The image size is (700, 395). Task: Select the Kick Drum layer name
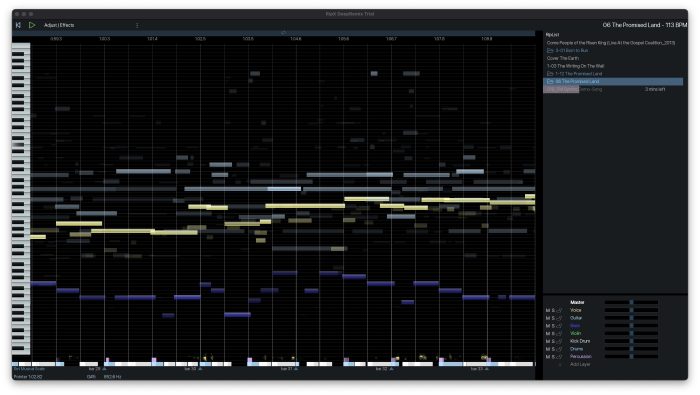580,341
